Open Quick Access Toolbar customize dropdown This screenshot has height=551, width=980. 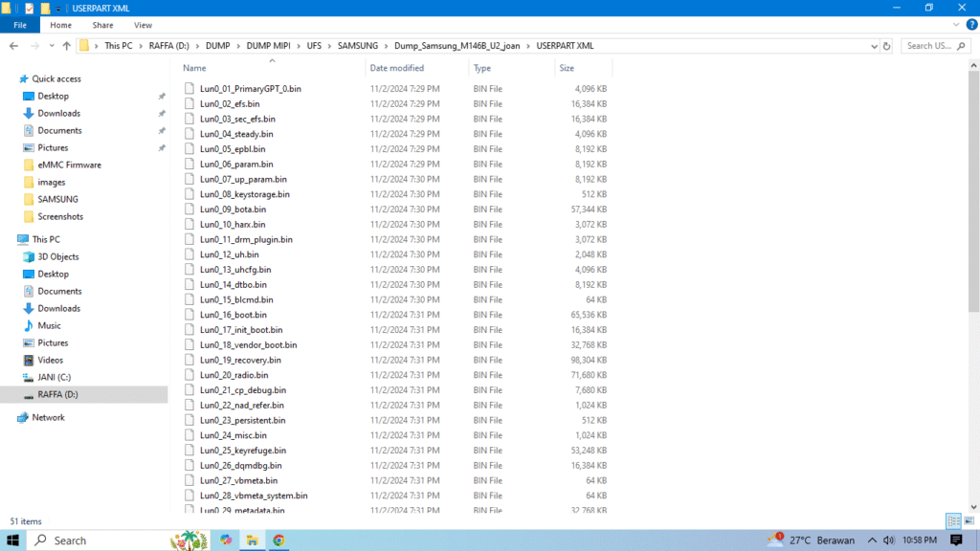(x=58, y=9)
